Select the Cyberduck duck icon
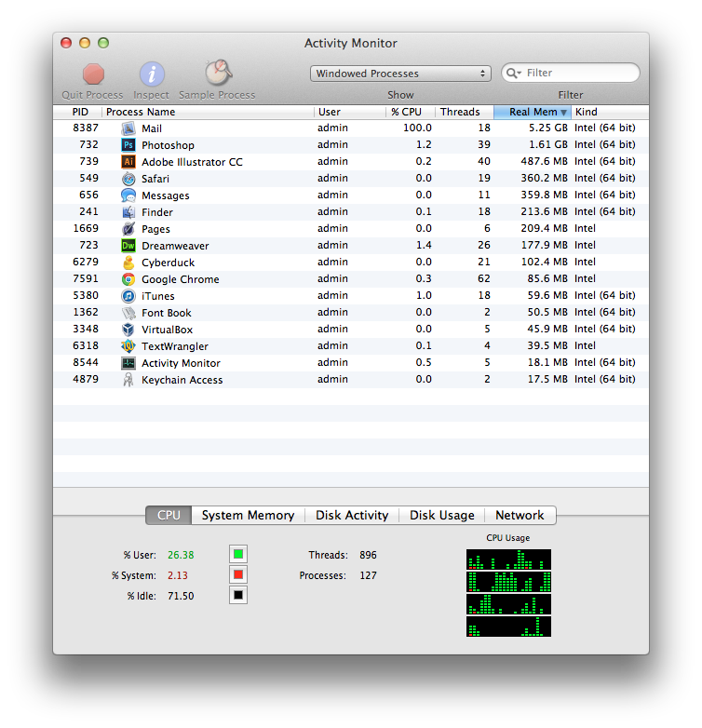This screenshot has width=702, height=728. tap(128, 263)
